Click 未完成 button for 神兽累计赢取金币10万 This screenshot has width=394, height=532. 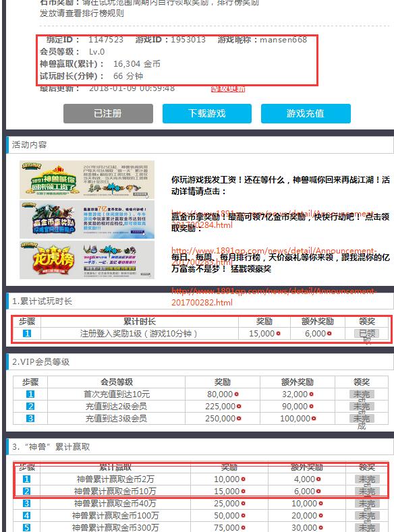[367, 492]
